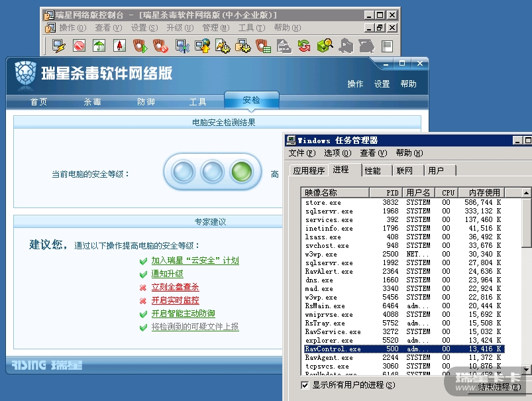
Task: Select the RavService.exe process row
Action: (x=403, y=331)
